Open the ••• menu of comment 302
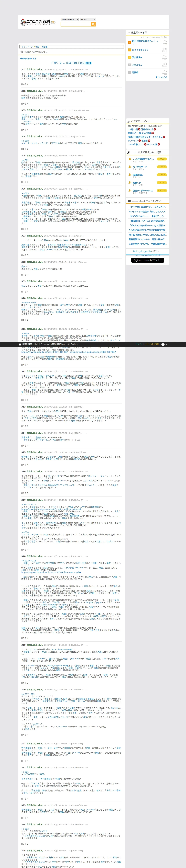Viewport: 186px width, 868px height. pyautogui.click(x=86, y=91)
